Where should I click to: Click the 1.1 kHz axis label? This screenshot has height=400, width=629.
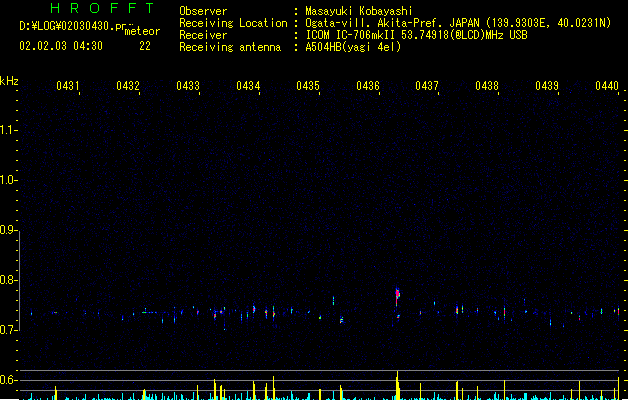coord(7,130)
